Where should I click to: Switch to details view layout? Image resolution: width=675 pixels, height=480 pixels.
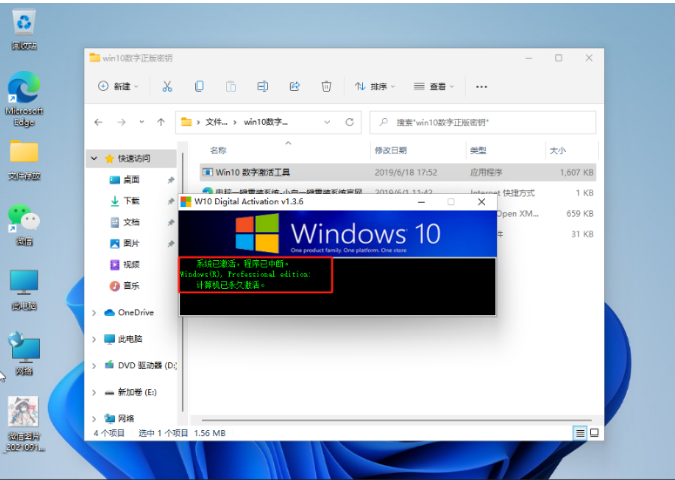point(579,433)
